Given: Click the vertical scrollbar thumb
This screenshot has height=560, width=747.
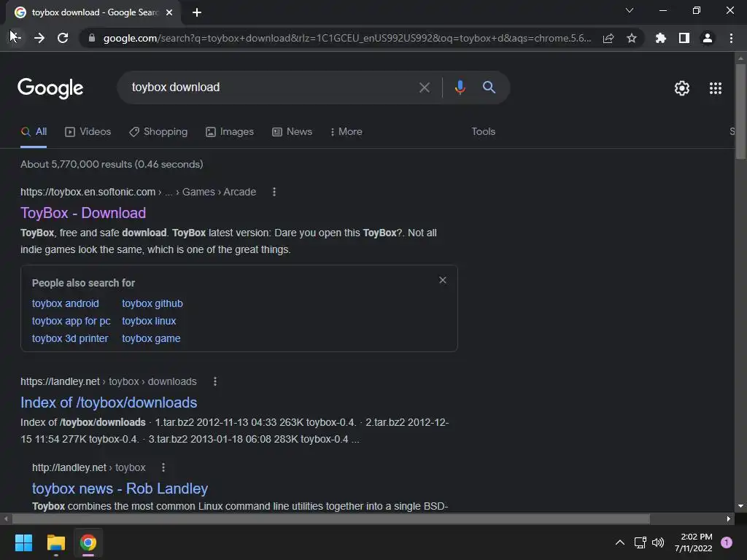Looking at the screenshot, I should 740,112.
